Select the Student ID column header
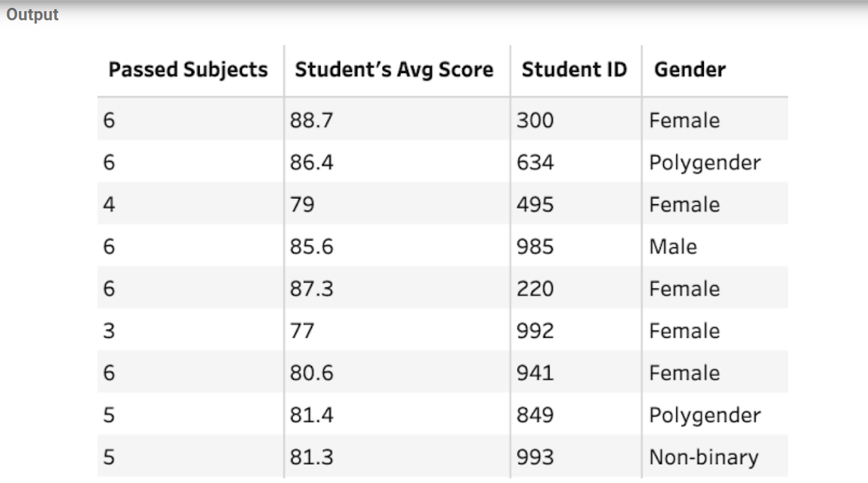The image size is (868, 483). [574, 70]
